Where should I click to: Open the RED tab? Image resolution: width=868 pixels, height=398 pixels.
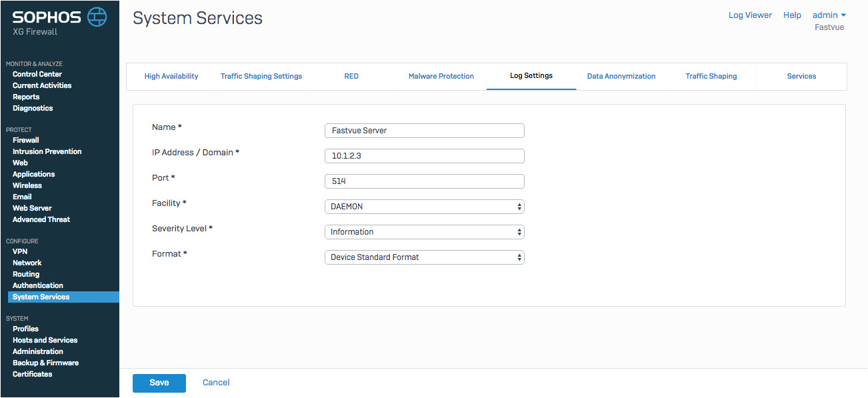[351, 76]
